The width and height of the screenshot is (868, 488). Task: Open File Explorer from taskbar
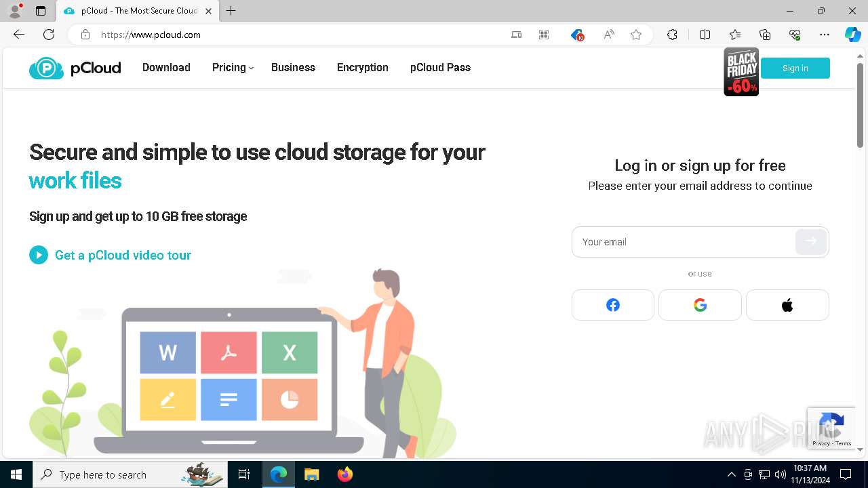(x=311, y=474)
